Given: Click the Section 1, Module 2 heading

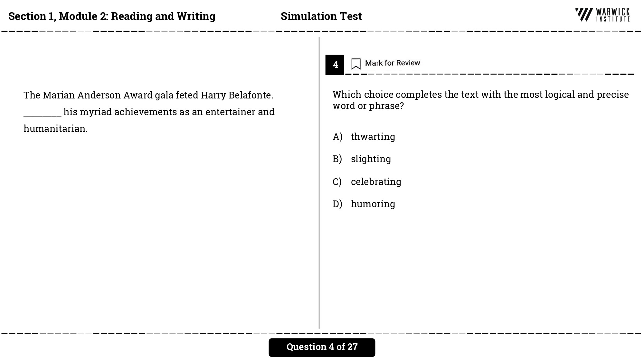Looking at the screenshot, I should [112, 16].
